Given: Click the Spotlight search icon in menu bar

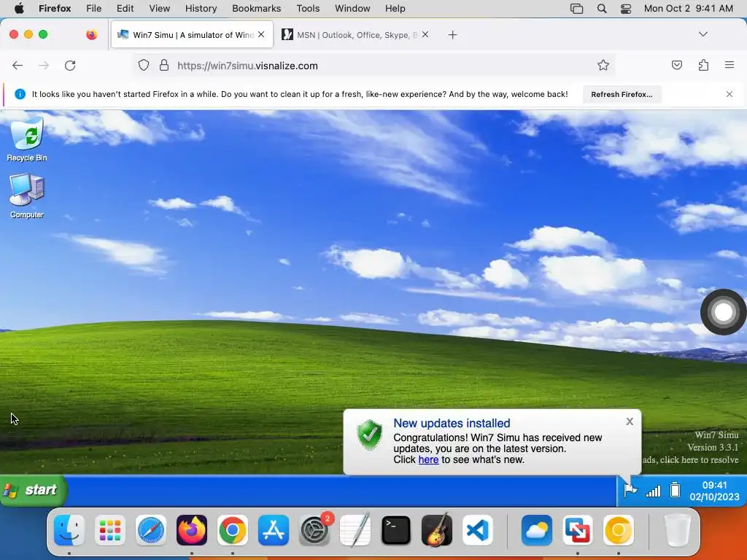Looking at the screenshot, I should pos(602,8).
